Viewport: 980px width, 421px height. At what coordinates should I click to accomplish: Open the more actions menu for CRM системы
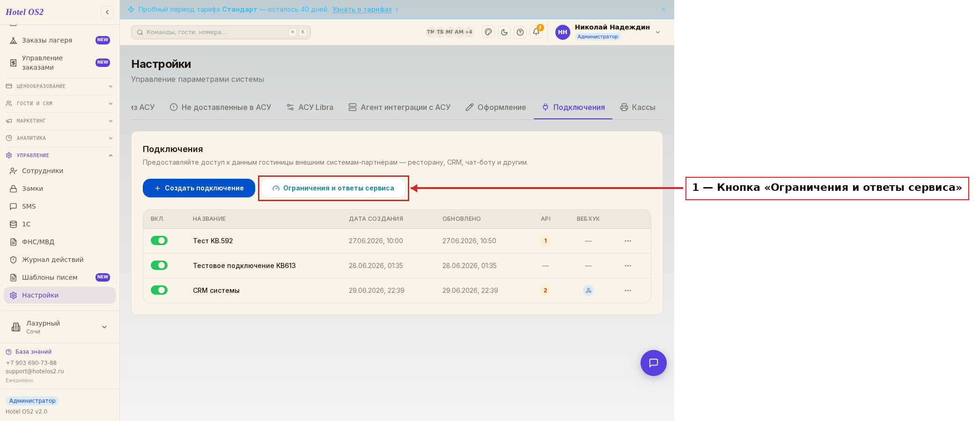tap(628, 290)
